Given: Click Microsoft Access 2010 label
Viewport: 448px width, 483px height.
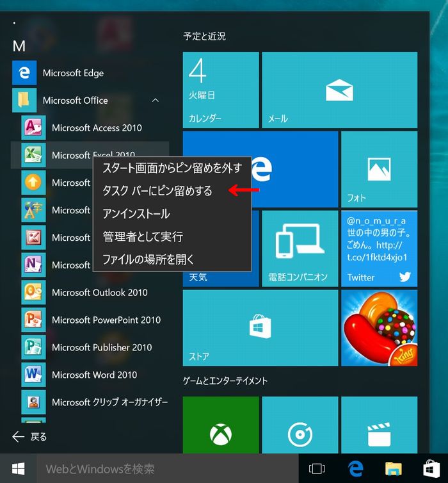Looking at the screenshot, I should point(97,127).
